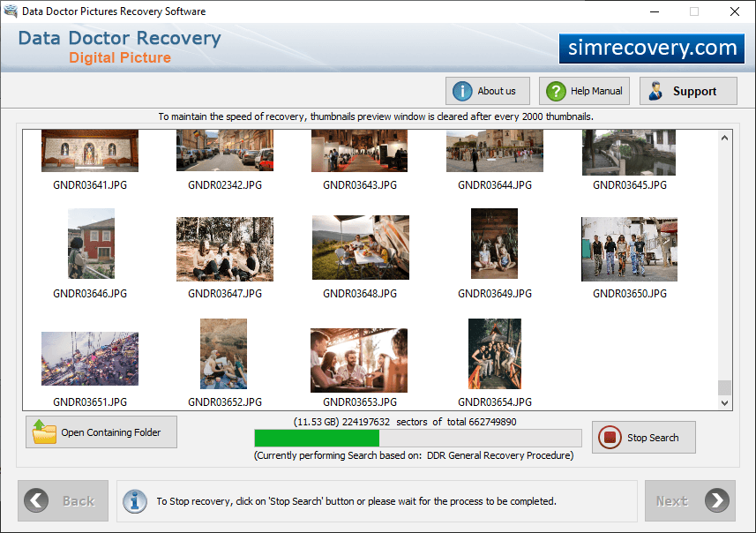The width and height of the screenshot is (756, 533).
Task: Go to the Next step
Action: [690, 500]
